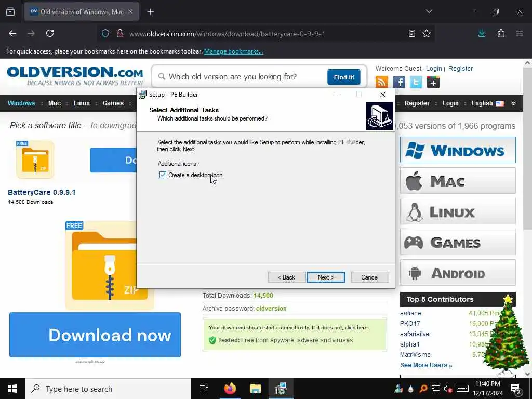Uncheck the Create a desktop icon checkbox

[x=163, y=175]
